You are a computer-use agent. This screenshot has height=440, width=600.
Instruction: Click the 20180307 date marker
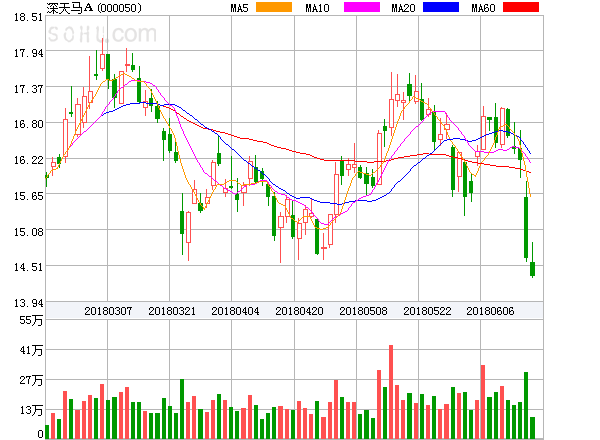107,311
